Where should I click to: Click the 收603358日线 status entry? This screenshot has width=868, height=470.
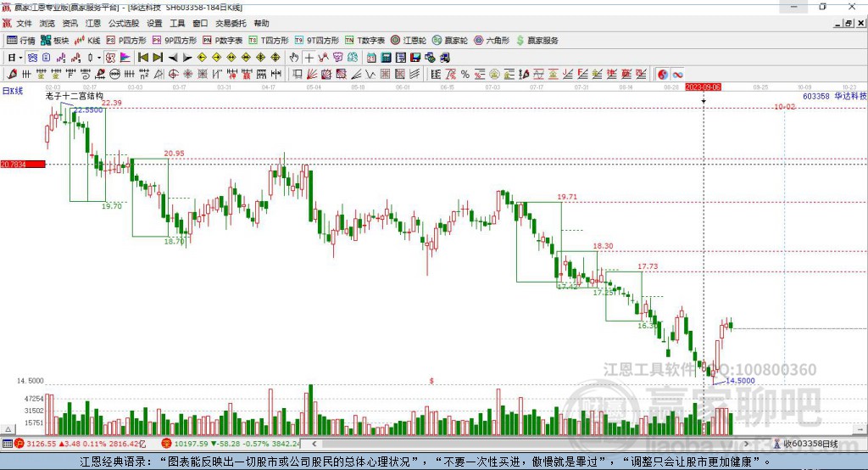click(x=806, y=444)
